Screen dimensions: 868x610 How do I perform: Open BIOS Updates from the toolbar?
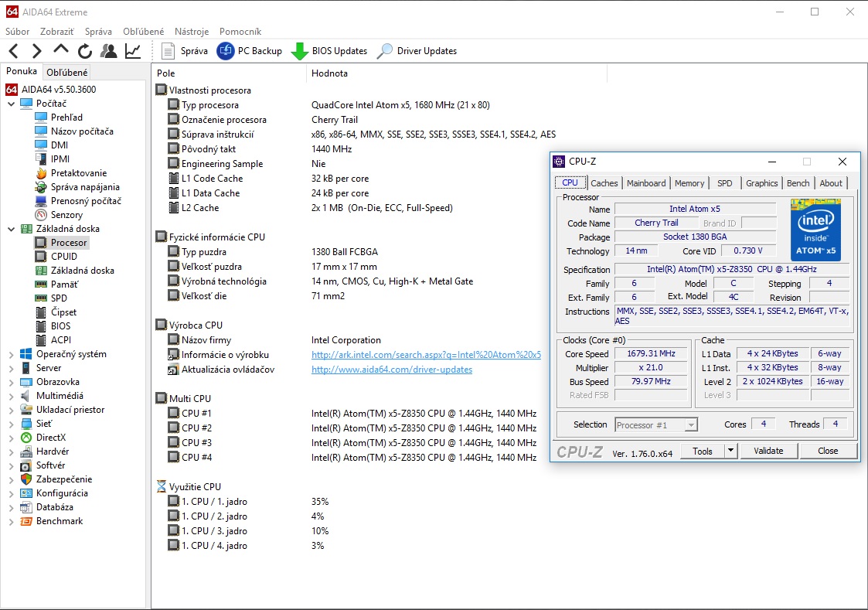point(328,51)
